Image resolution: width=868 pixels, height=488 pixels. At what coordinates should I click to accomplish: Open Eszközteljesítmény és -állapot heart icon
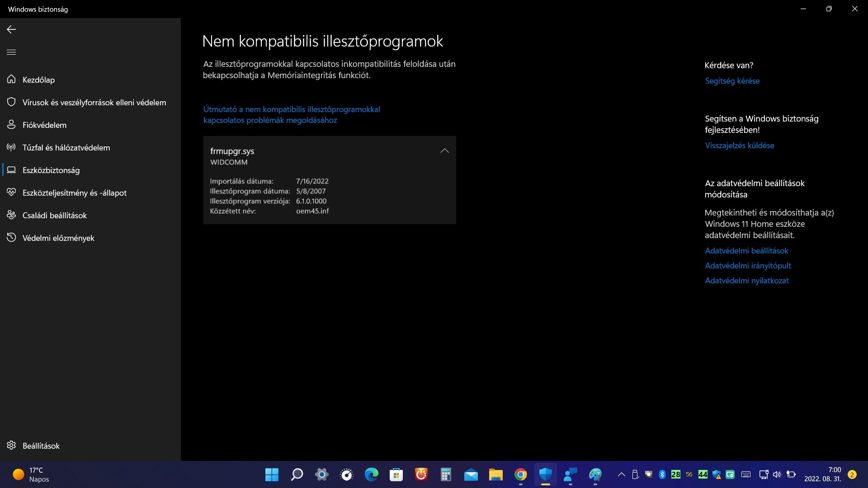[x=11, y=192]
